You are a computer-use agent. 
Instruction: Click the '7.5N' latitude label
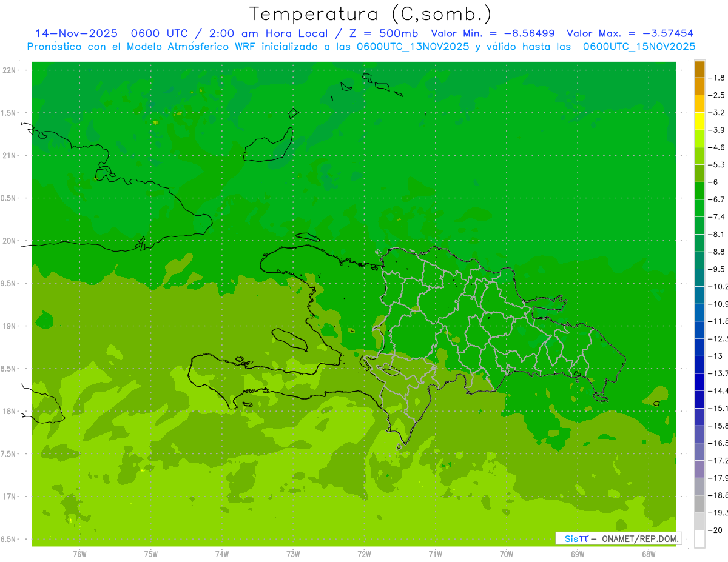point(9,454)
